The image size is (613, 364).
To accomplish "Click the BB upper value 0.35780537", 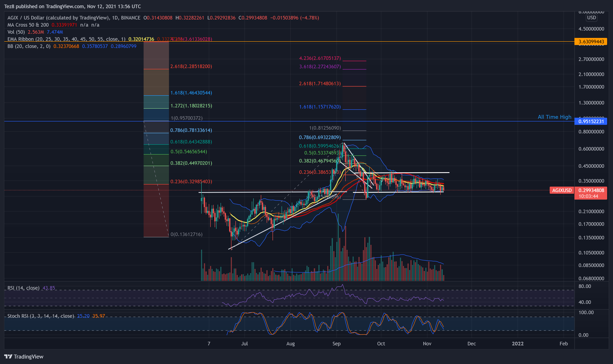I will coord(95,46).
